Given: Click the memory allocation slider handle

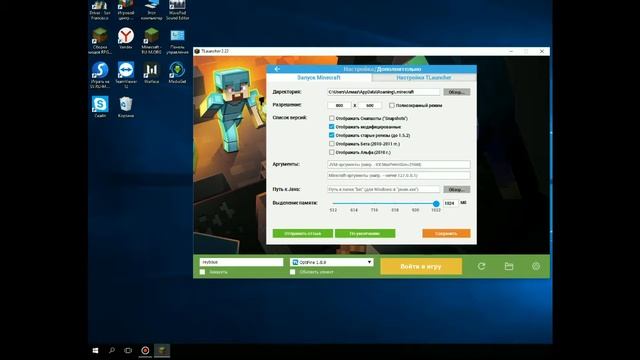Looking at the screenshot, I should click(x=436, y=203).
